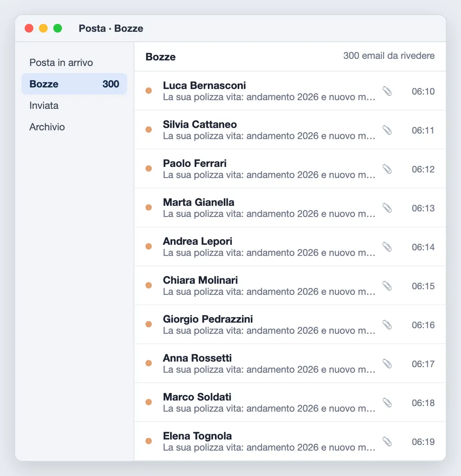Select the Anna Rossetti draft
The height and width of the screenshot is (476, 461).
pos(290,364)
